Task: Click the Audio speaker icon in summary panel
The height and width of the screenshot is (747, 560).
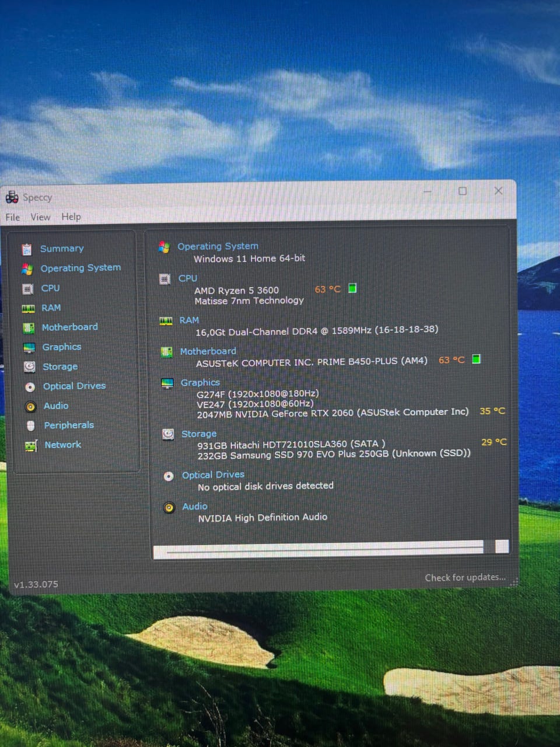Action: click(x=169, y=508)
